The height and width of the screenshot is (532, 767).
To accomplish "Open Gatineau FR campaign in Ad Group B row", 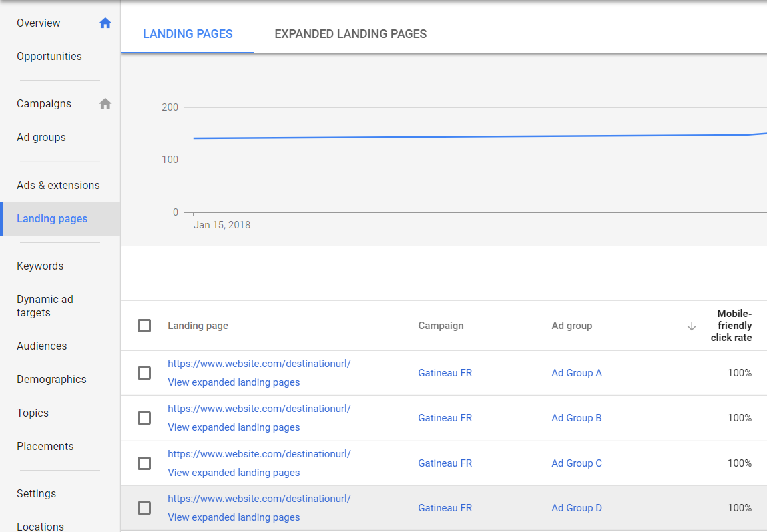I will pyautogui.click(x=445, y=418).
